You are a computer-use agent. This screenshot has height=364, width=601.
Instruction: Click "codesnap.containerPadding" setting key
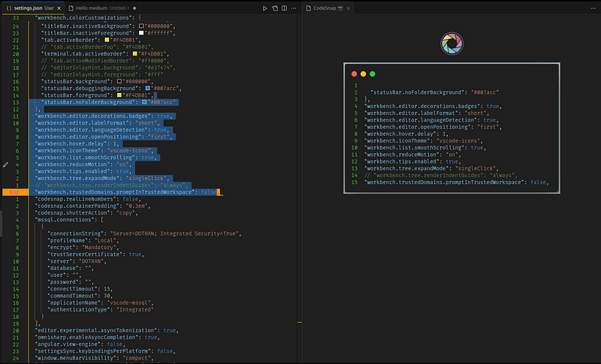click(x=79, y=206)
